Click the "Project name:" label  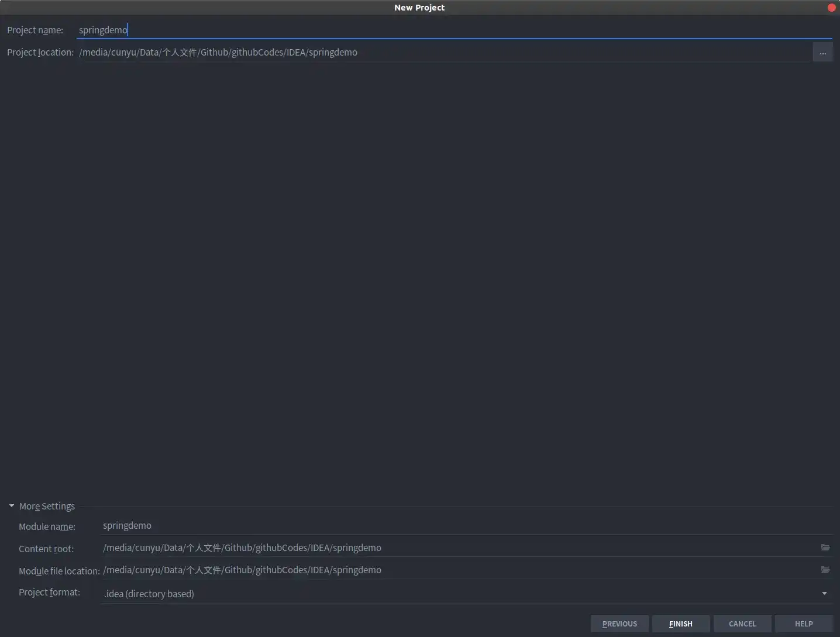[x=35, y=30]
